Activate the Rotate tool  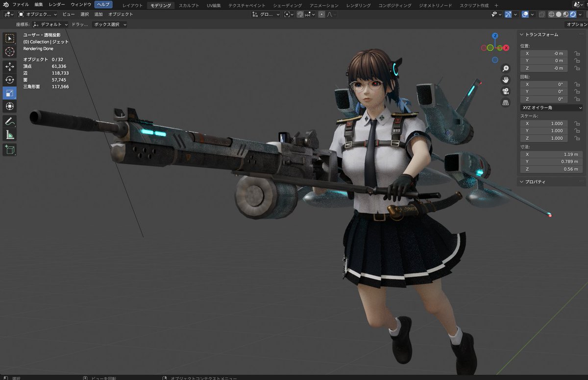(10, 80)
